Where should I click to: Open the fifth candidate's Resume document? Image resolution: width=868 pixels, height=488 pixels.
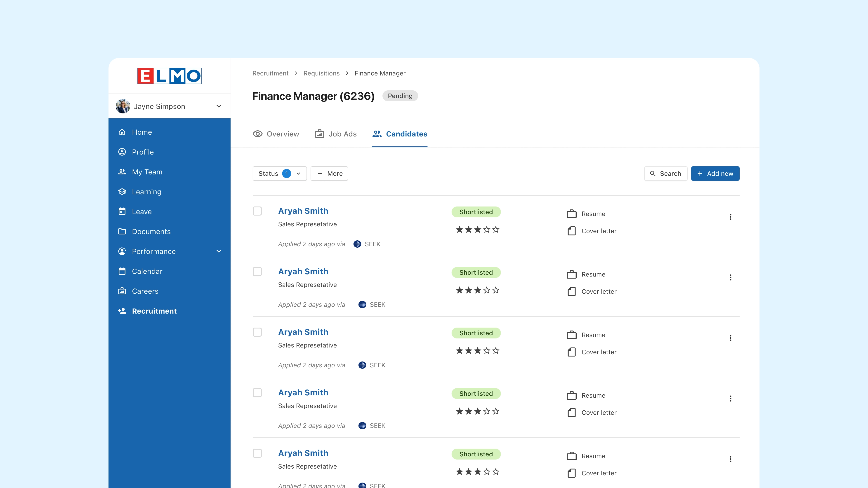point(586,456)
